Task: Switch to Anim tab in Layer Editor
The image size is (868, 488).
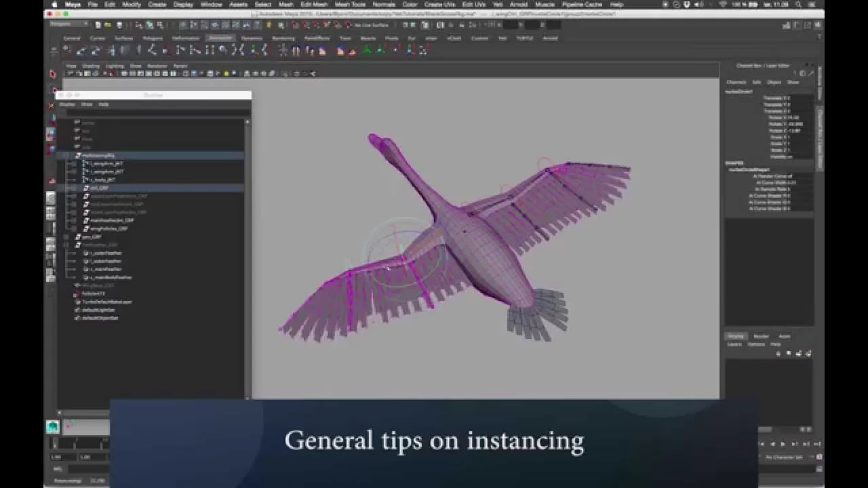Action: coord(784,336)
